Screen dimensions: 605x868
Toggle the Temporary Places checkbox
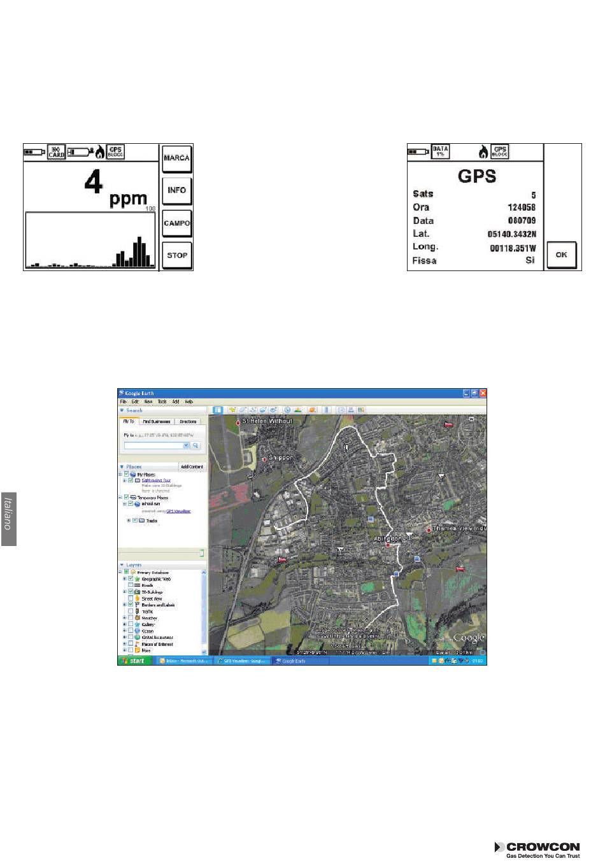point(126,497)
